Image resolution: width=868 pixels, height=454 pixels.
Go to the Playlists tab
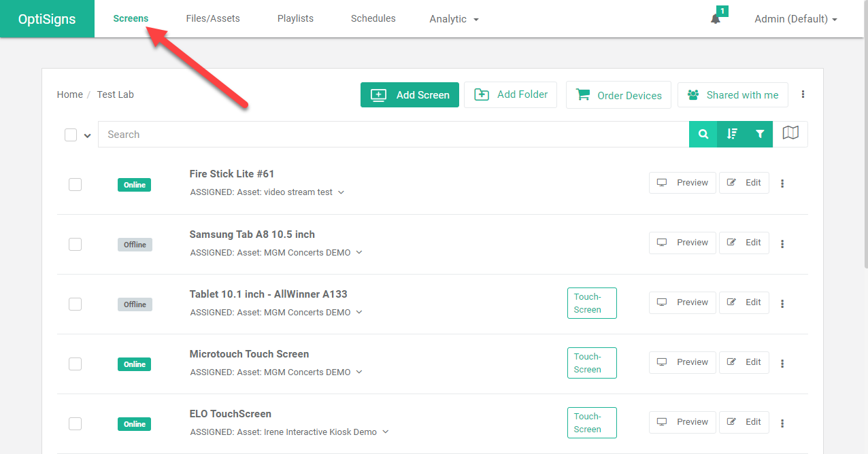pyautogui.click(x=295, y=18)
